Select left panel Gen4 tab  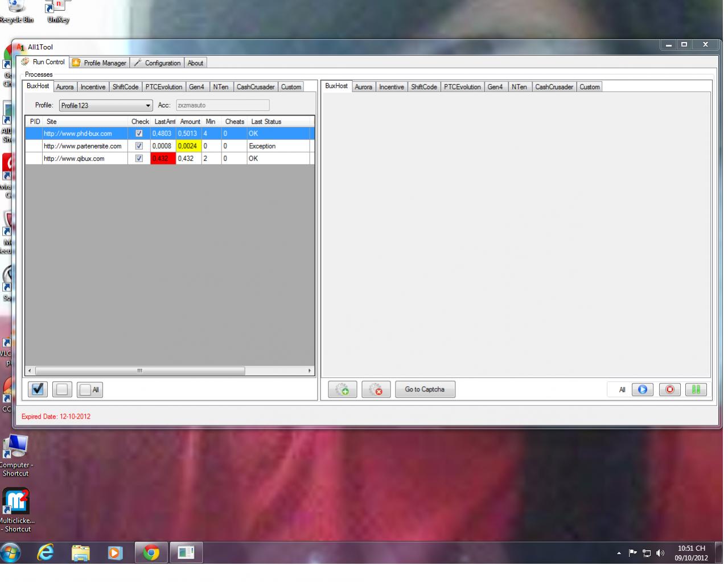[x=196, y=87]
